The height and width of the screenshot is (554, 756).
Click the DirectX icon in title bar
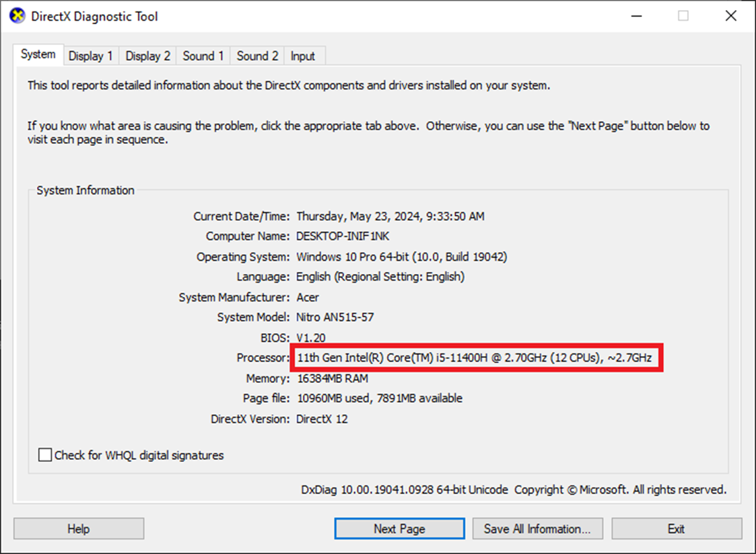tap(17, 16)
